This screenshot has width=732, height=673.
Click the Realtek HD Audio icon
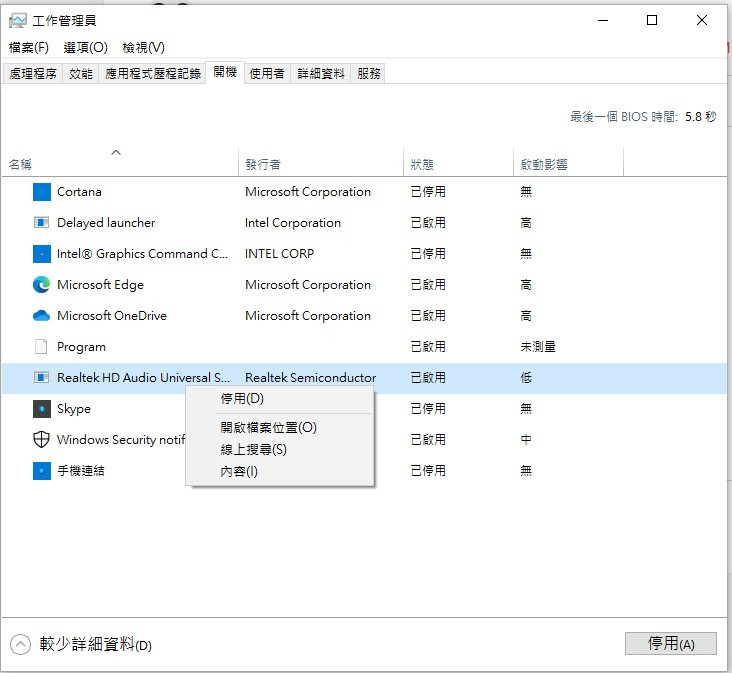pyautogui.click(x=42, y=378)
